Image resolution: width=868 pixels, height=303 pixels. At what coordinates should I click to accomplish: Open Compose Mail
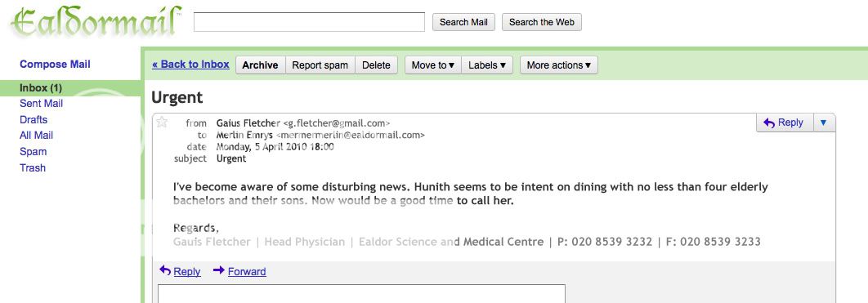click(x=55, y=65)
